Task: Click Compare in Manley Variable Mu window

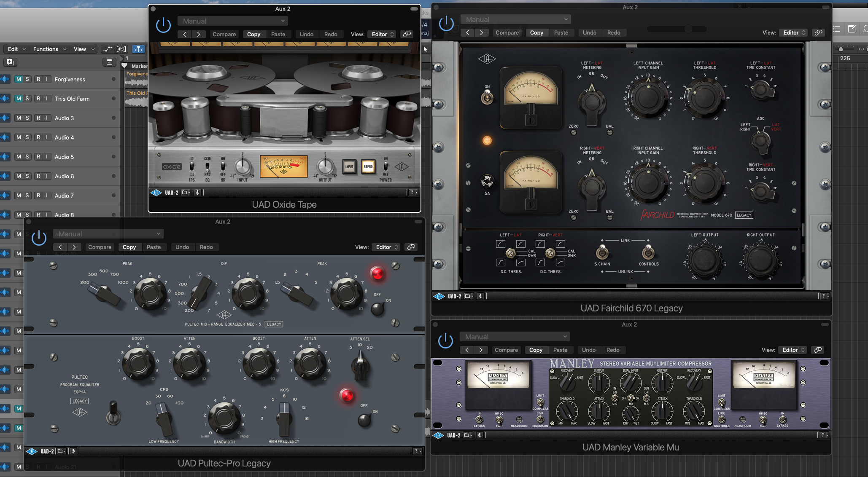Action: pyautogui.click(x=506, y=350)
